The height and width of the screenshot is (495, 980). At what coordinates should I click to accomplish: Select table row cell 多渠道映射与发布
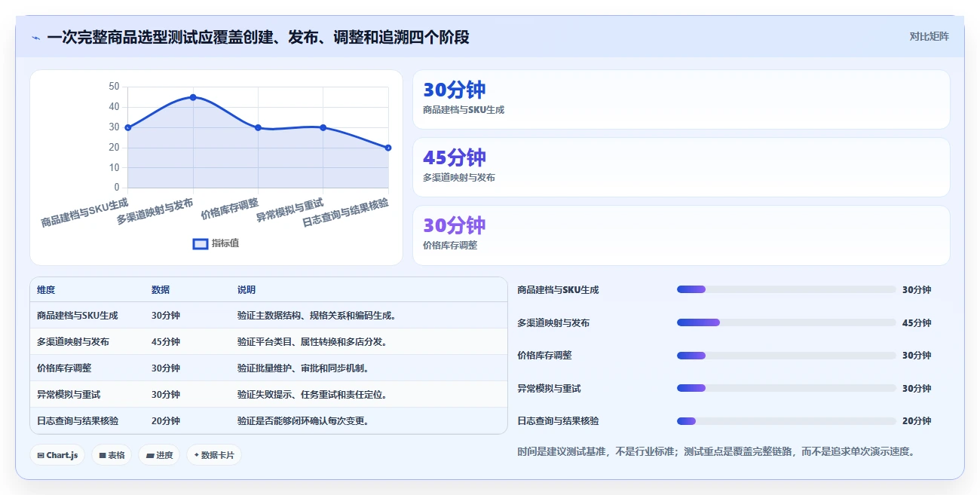(73, 342)
